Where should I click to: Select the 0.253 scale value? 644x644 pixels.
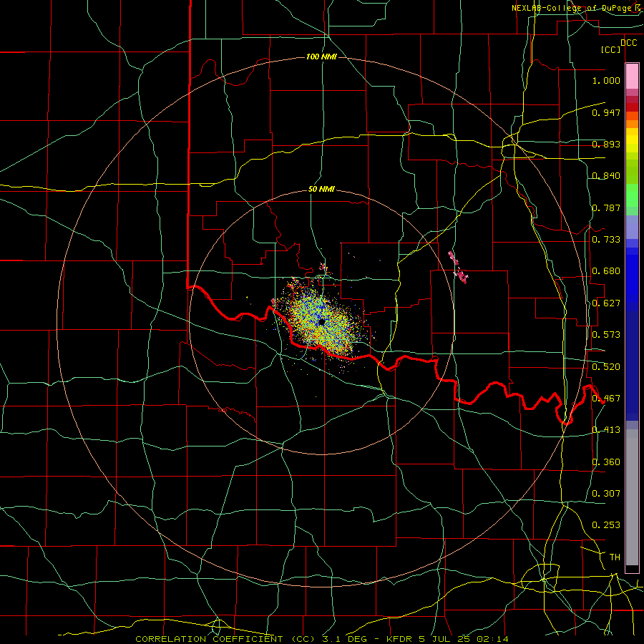coord(606,525)
